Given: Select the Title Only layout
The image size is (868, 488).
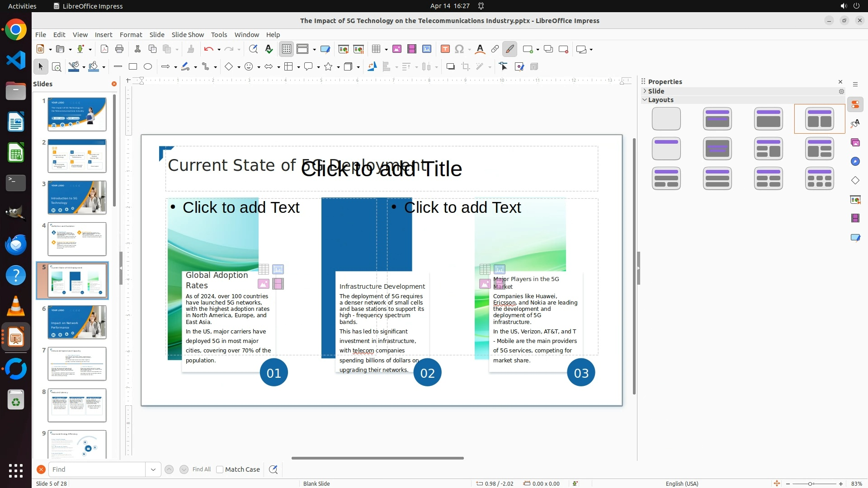Looking at the screenshot, I should click(x=666, y=149).
